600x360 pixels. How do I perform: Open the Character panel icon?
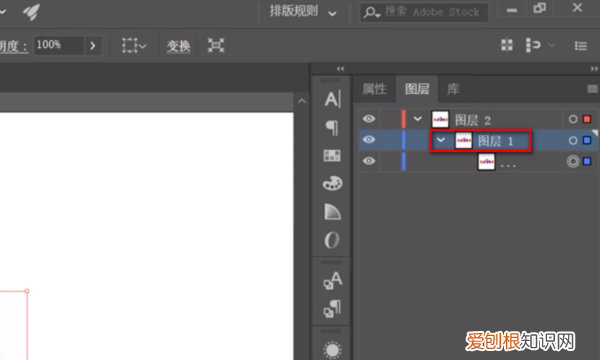click(x=332, y=99)
